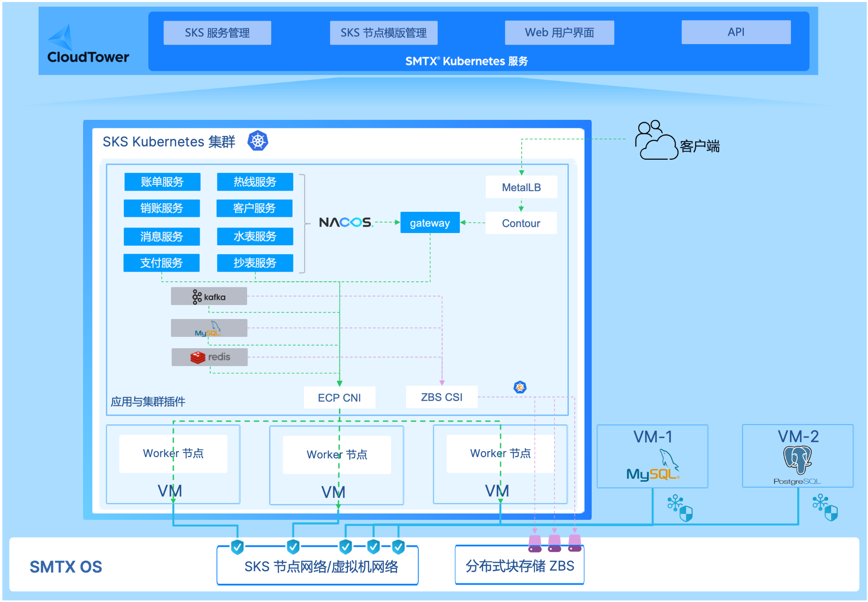Click the kafka logo box
The width and height of the screenshot is (868, 602).
click(209, 296)
